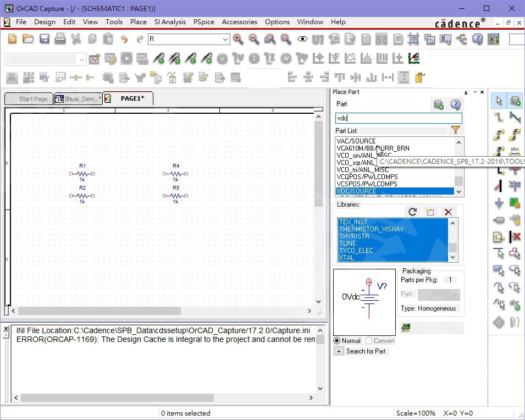Select resistor R1 on the schematic
The height and width of the screenshot is (420, 525).
pyautogui.click(x=82, y=173)
